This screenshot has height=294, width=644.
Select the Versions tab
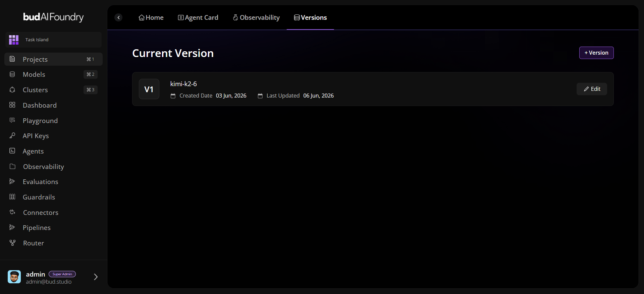tap(310, 17)
